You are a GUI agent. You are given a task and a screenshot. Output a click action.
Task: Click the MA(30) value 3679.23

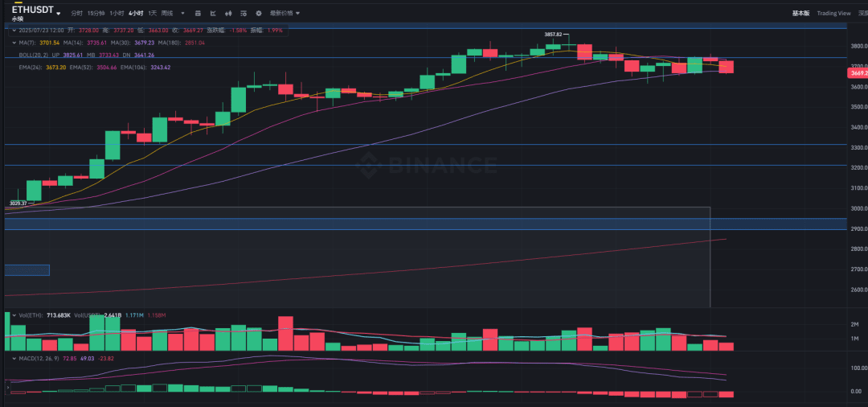(143, 43)
